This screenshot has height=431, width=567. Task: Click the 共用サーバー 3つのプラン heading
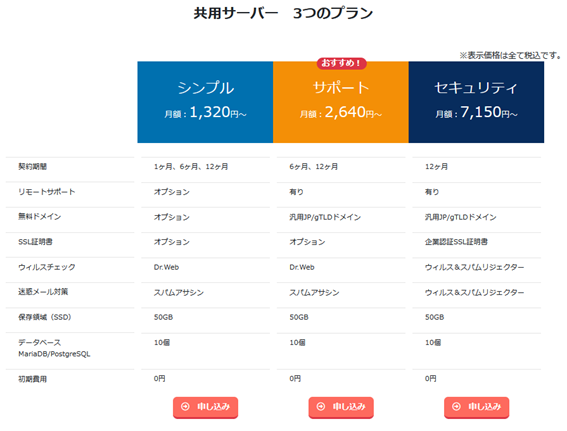point(283,13)
